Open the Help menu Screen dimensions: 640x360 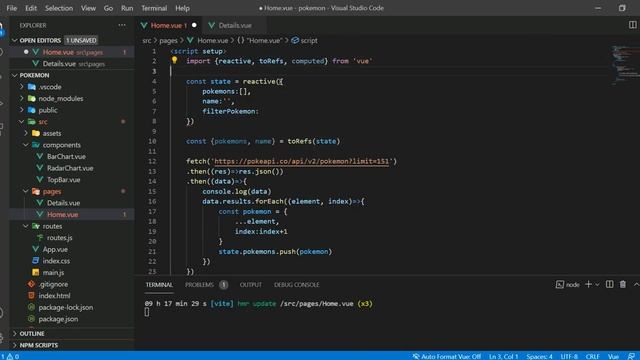pyautogui.click(x=182, y=8)
